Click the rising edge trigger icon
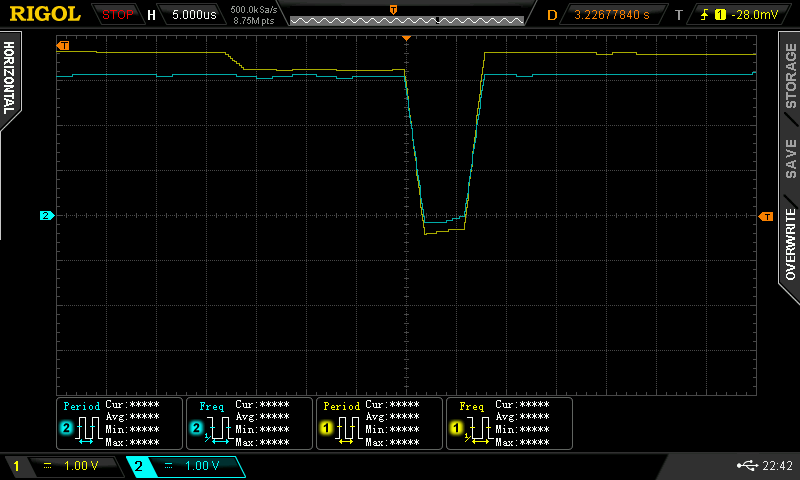Viewport: 800px width, 480px height. 705,15
